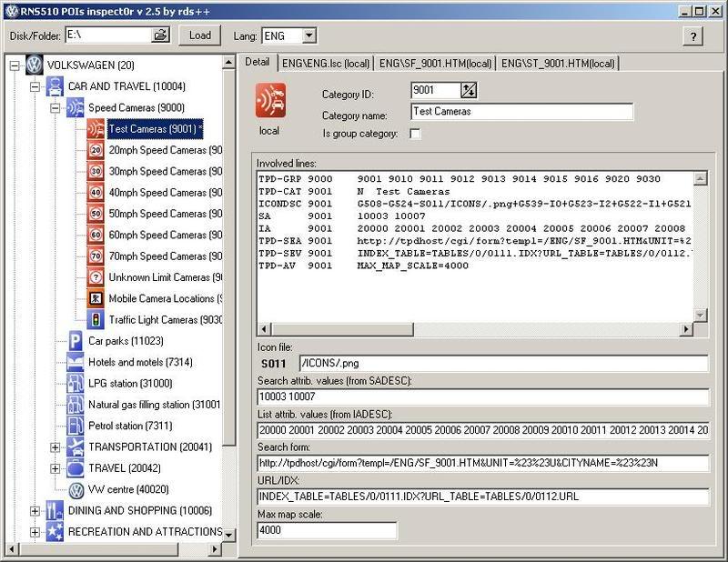Click the Natural gas filling station icon
This screenshot has width=728, height=562.
(76, 404)
